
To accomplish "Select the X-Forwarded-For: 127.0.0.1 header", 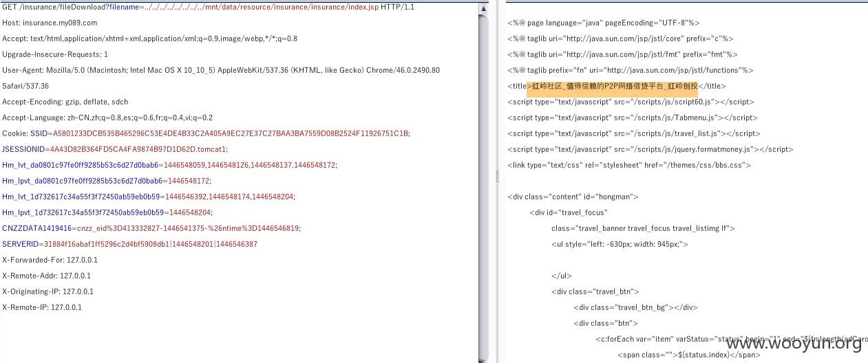I will tap(50, 260).
